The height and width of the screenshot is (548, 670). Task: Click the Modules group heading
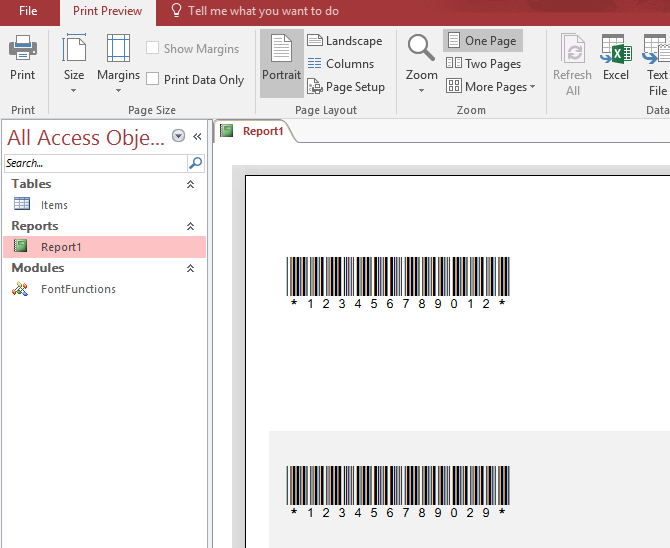(x=38, y=268)
